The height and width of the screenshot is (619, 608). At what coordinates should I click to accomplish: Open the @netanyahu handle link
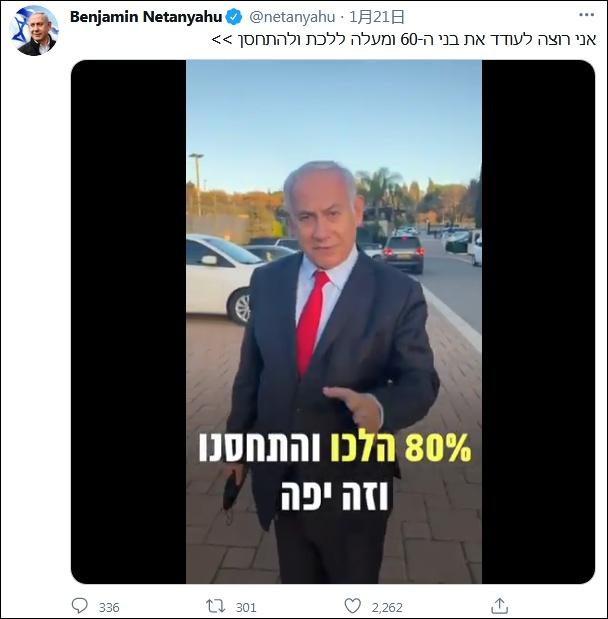[x=292, y=17]
